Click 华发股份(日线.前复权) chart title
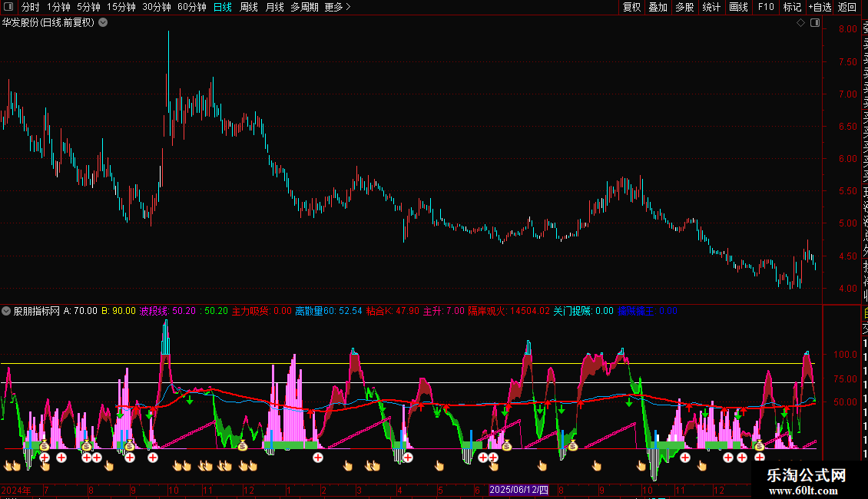868x499 pixels. pos(48,23)
